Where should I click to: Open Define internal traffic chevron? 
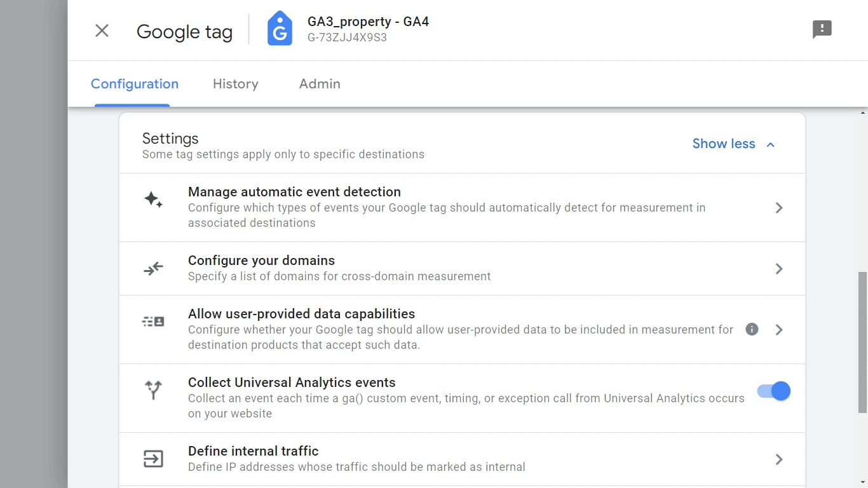point(779,459)
